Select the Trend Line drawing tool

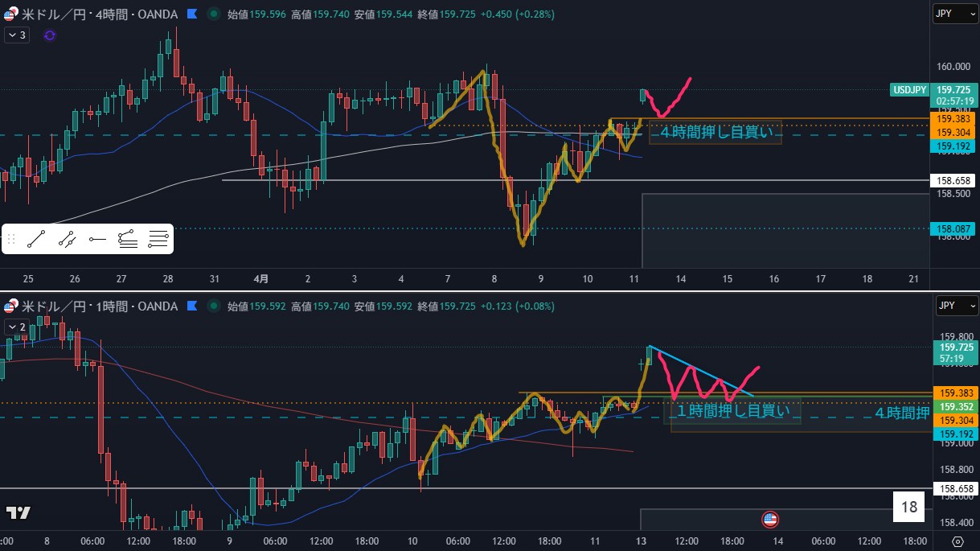point(35,239)
